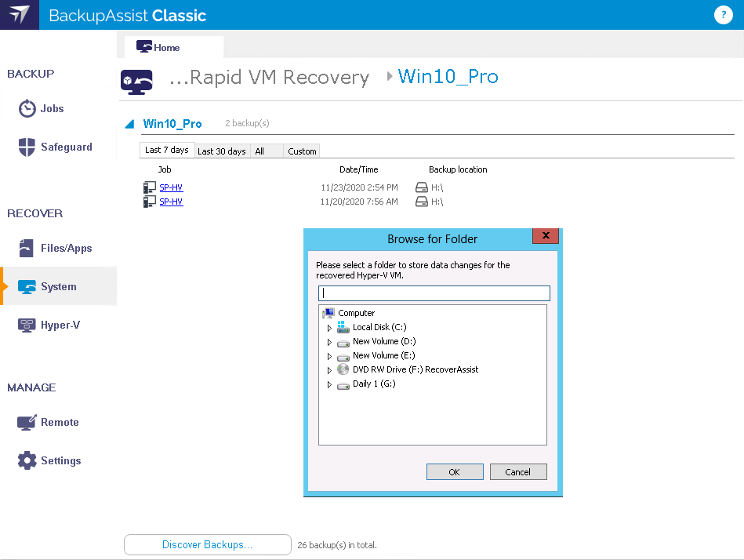Click the Rapid VM Recovery breadcrumb
The height and width of the screenshot is (560, 744).
(269, 77)
